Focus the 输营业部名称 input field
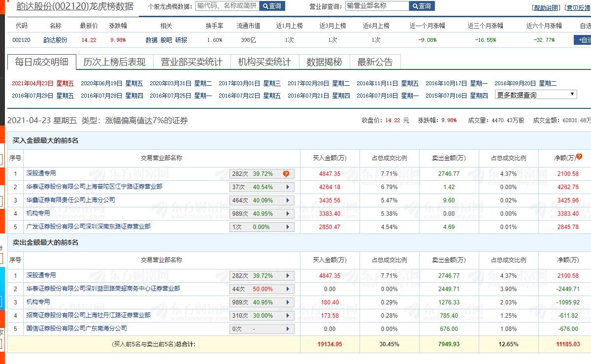591x364 pixels. click(x=377, y=6)
